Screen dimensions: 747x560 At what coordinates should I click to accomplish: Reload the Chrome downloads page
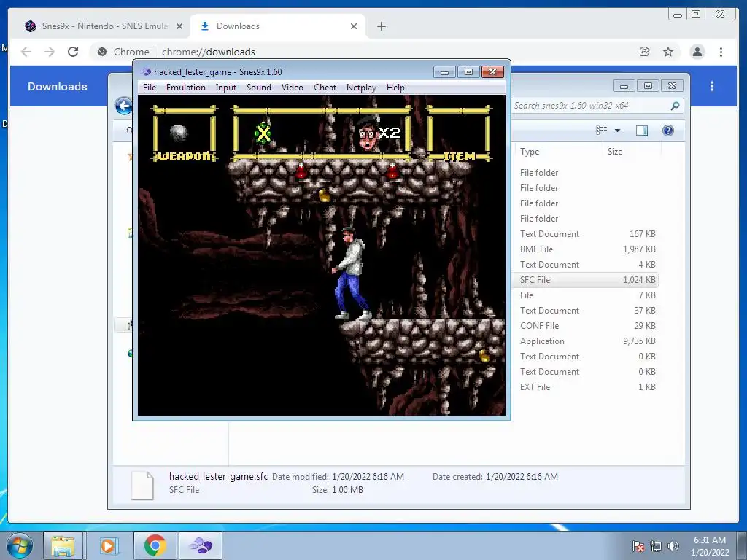click(73, 52)
